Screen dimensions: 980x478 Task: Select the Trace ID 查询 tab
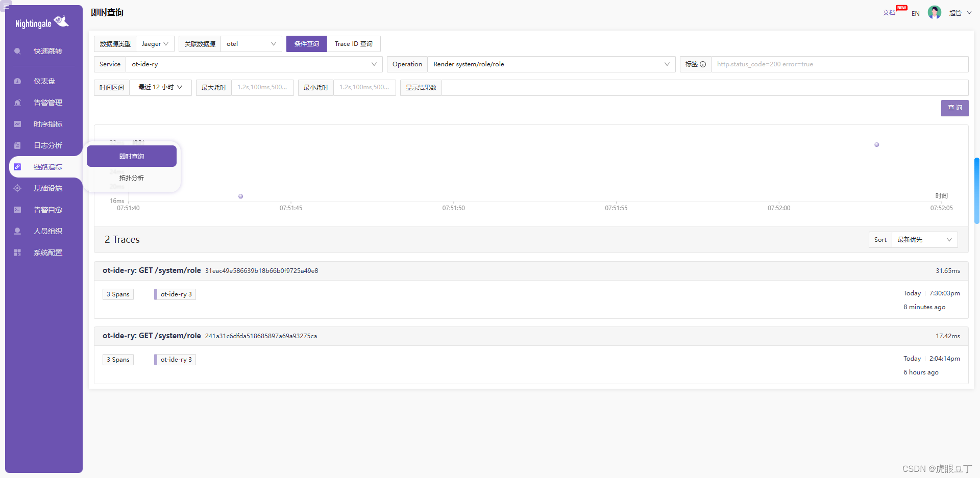(x=354, y=44)
